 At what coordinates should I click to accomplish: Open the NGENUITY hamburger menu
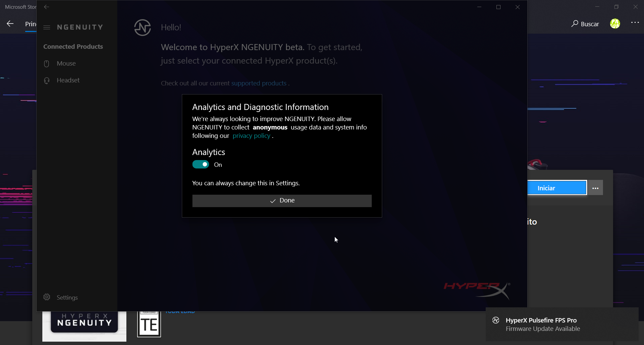coord(47,27)
